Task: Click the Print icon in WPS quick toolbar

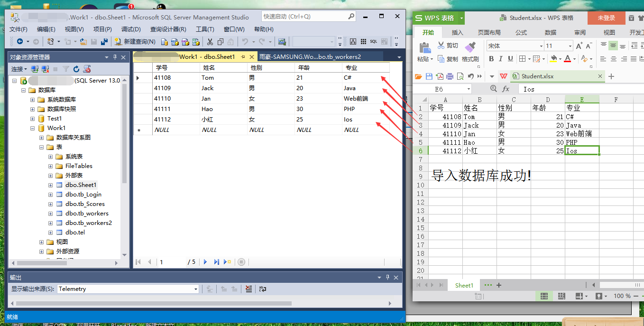Action: pos(450,76)
